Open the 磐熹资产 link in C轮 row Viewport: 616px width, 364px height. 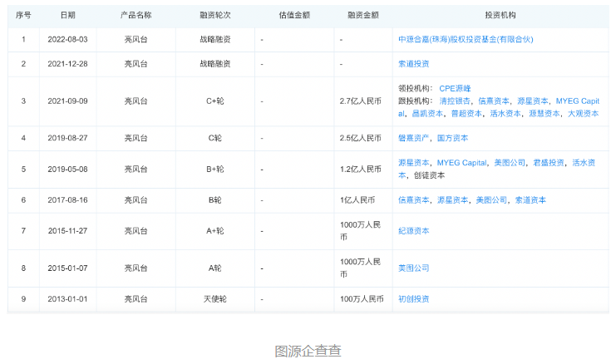[413, 138]
